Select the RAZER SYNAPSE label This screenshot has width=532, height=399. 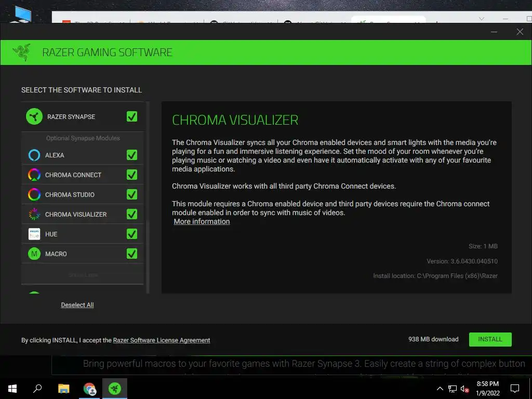tap(71, 117)
